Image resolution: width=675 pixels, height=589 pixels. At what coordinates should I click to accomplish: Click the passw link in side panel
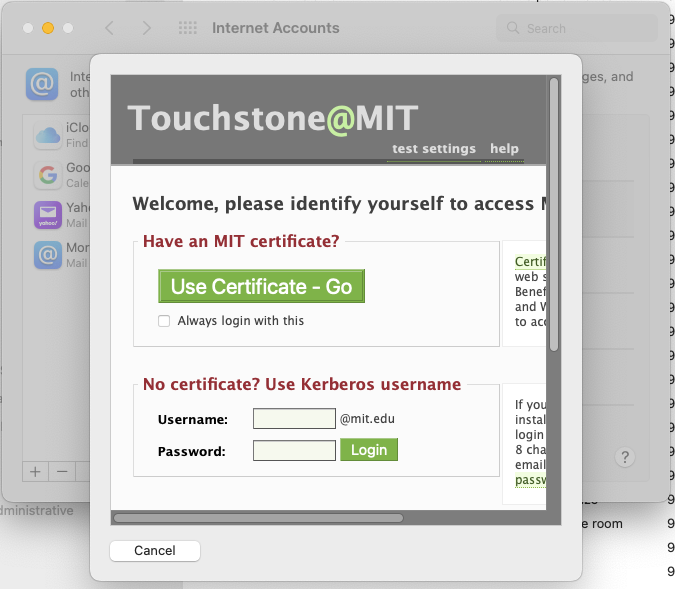[530, 480]
